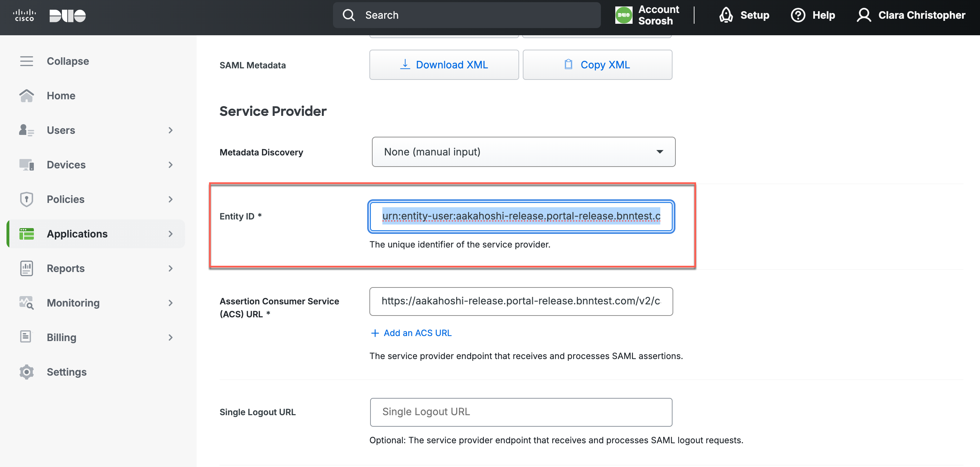Click the Settings gear icon

click(26, 372)
